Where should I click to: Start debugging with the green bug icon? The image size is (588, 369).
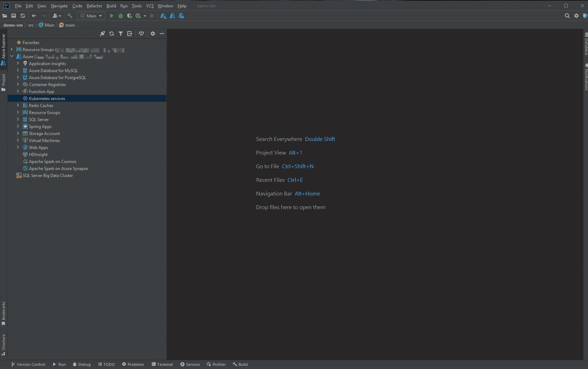(x=121, y=16)
